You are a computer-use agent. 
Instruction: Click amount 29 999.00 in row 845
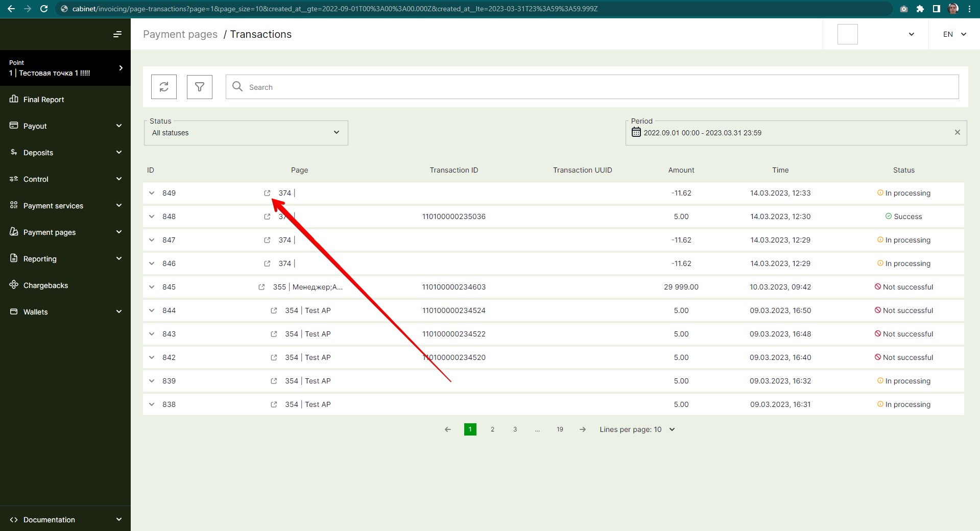pyautogui.click(x=681, y=287)
